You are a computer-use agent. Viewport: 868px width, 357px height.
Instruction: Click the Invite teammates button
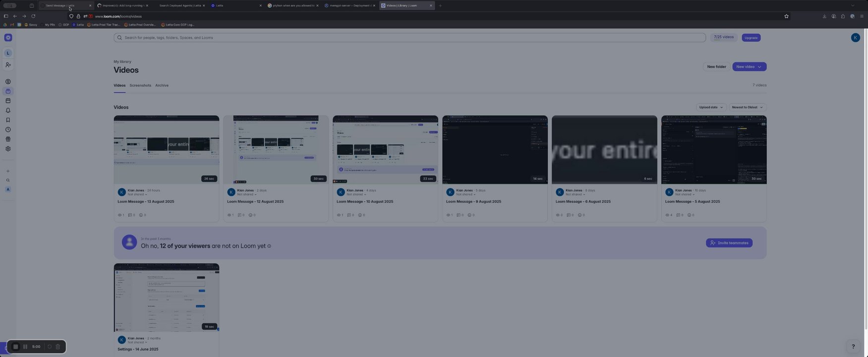(x=729, y=243)
